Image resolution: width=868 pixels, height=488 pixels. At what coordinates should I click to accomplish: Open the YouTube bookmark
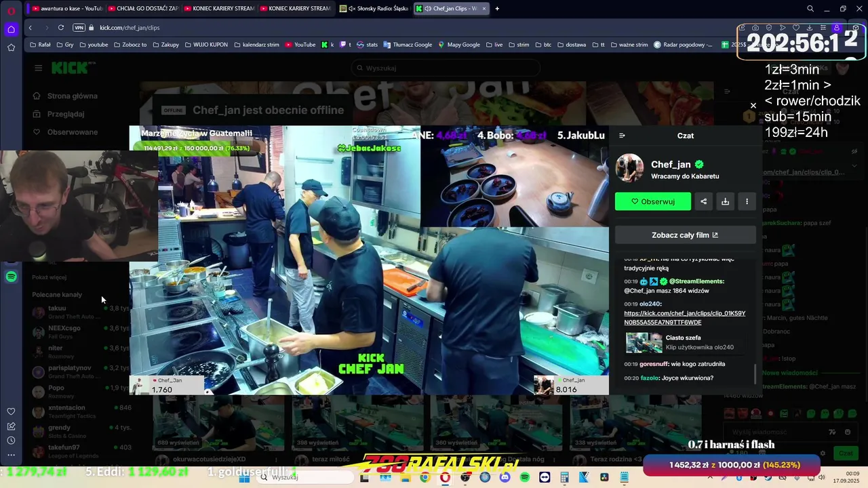pos(300,45)
